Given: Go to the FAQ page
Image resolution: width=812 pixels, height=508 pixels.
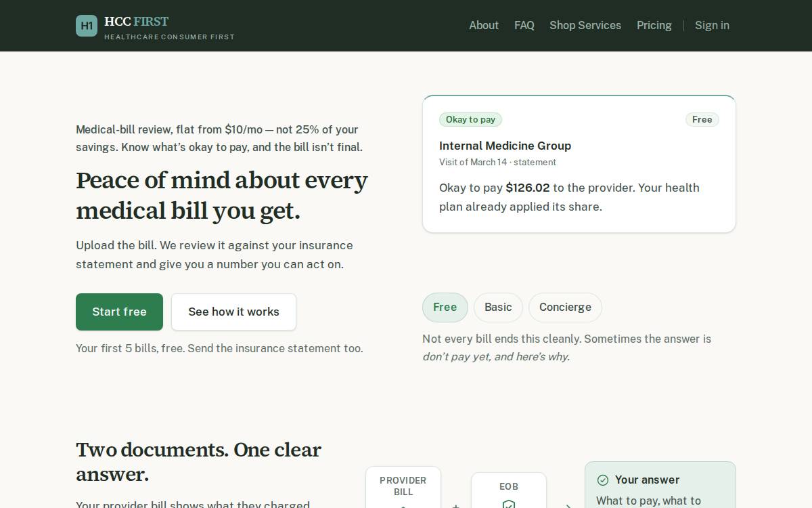Looking at the screenshot, I should click(x=524, y=25).
